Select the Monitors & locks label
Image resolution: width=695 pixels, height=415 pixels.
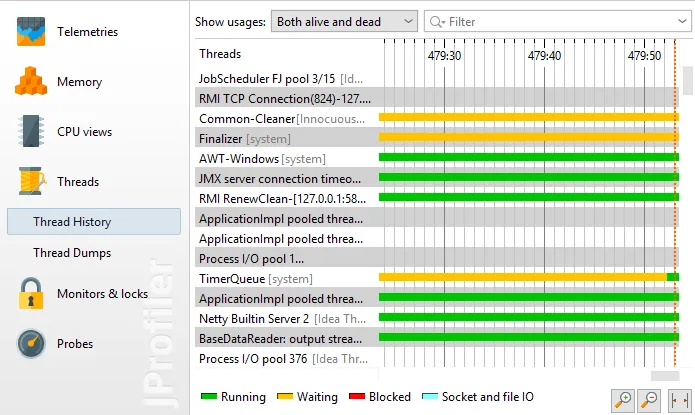click(x=102, y=294)
